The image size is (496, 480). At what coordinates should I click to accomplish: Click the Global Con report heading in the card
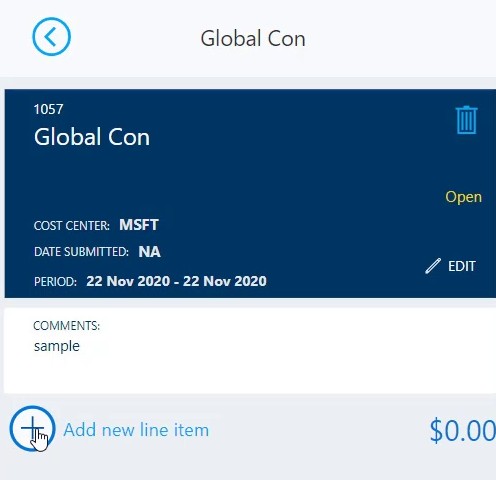pyautogui.click(x=92, y=137)
